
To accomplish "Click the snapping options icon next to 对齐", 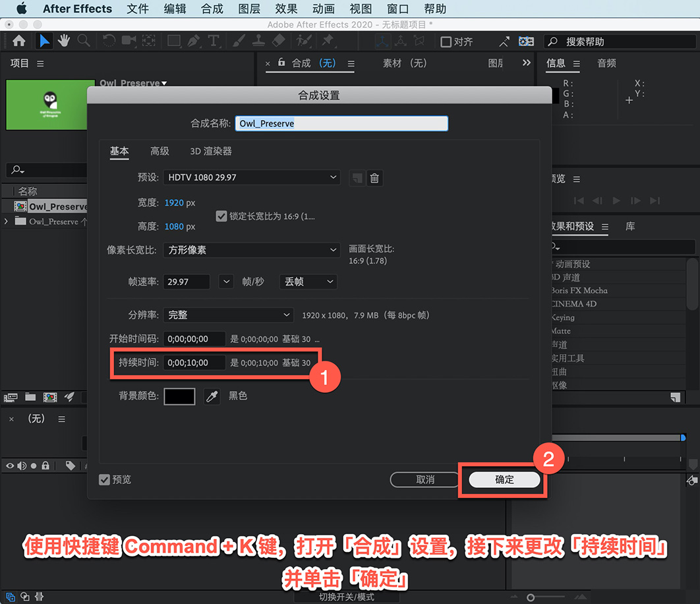I will pos(504,42).
